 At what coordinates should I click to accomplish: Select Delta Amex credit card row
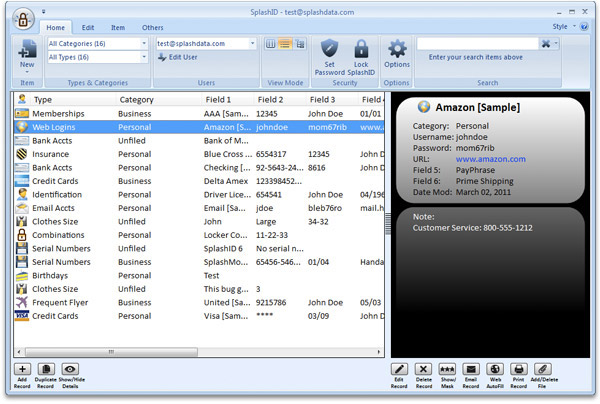click(x=199, y=181)
